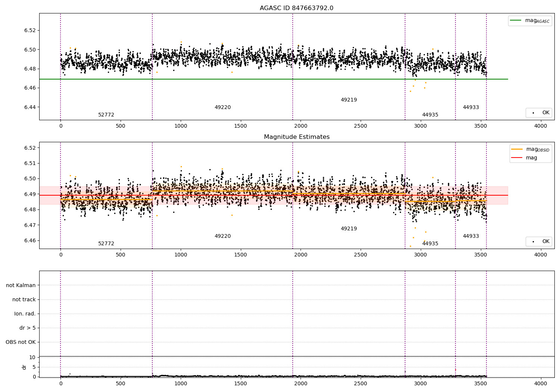560x392 pixels.
Task: Click the 'AGASC ID 847663792.0' plot title
Action: point(296,8)
